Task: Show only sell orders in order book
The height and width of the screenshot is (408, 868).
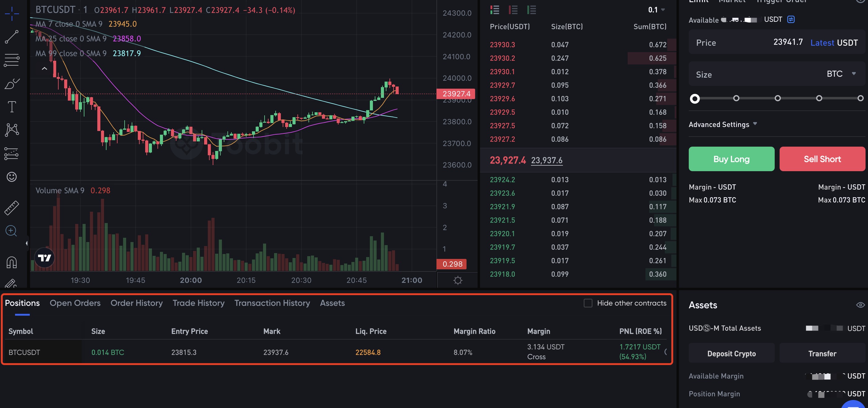Action: tap(513, 10)
